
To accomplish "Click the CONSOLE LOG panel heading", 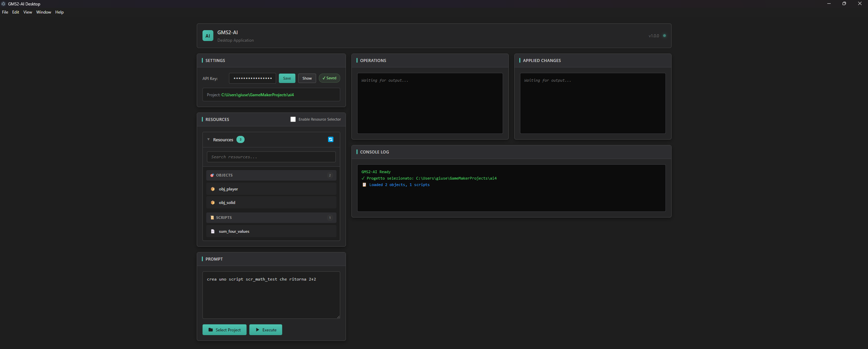I will click(x=374, y=152).
